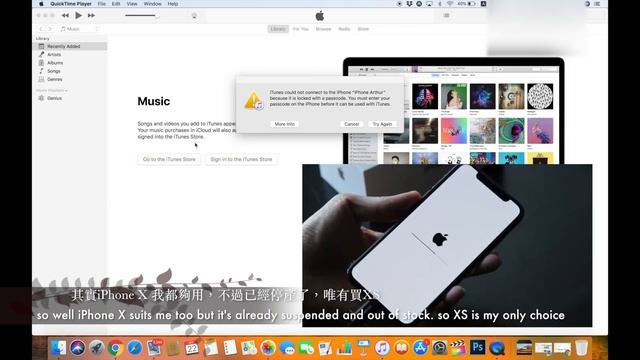Click Cancel in the alert dialog
The height and width of the screenshot is (360, 640).
point(351,124)
